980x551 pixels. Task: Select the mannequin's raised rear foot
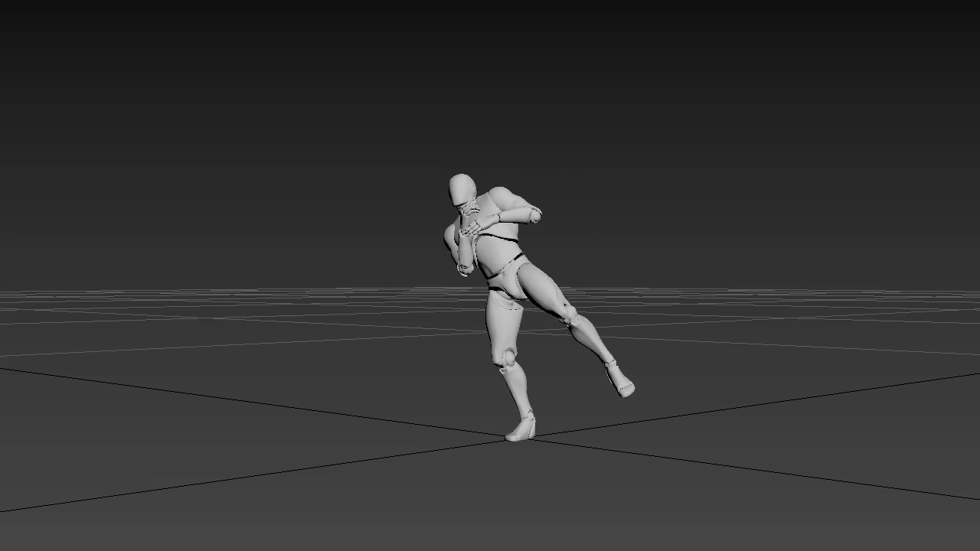(x=620, y=380)
